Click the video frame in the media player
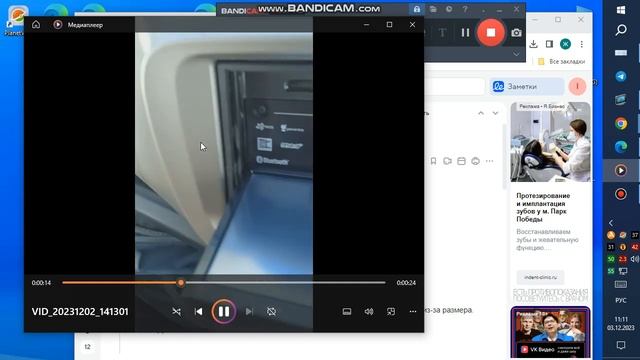640x360 pixels. tap(224, 153)
